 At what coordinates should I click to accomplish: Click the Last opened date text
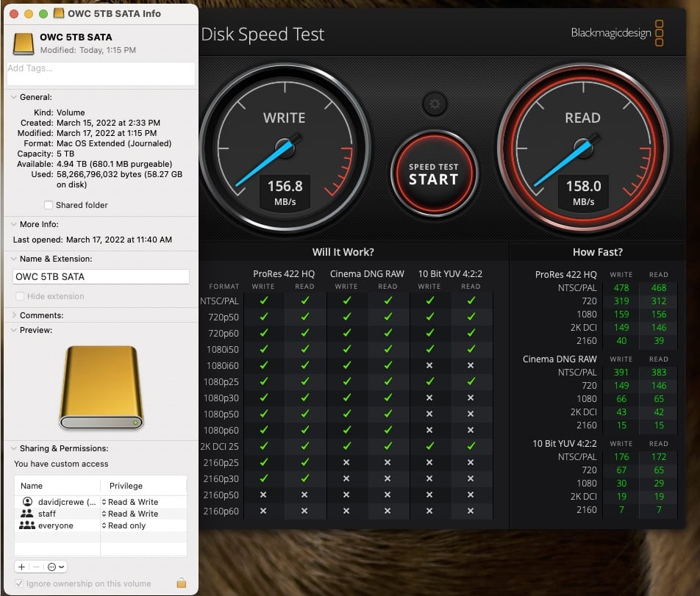pos(119,240)
